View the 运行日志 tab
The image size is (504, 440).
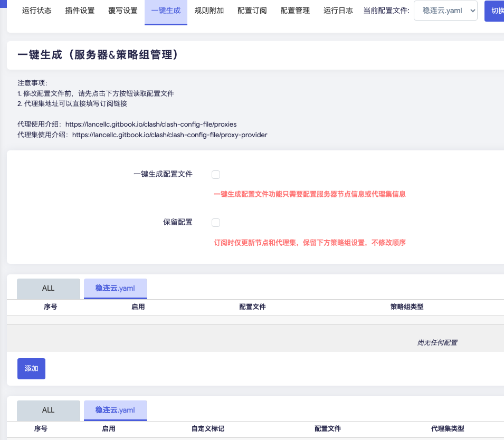tap(338, 11)
